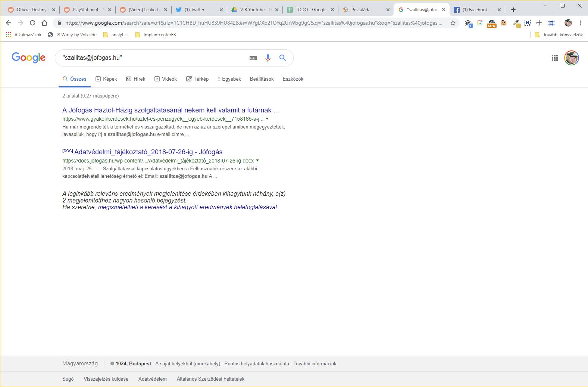Go back to the previous page
This screenshot has width=588, height=387.
click(9, 23)
